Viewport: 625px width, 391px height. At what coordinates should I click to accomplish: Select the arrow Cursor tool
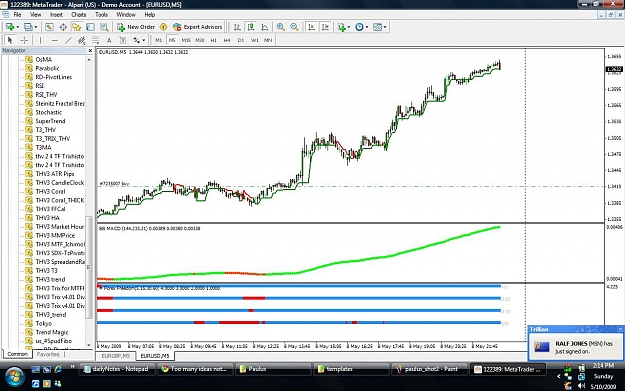(10, 40)
